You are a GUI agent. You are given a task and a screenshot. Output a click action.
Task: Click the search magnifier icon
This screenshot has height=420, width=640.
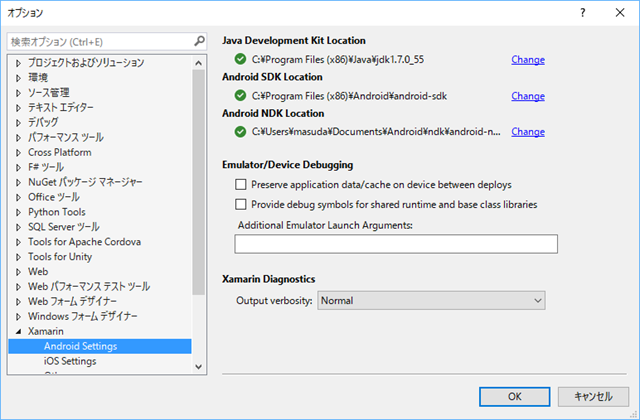tap(198, 42)
